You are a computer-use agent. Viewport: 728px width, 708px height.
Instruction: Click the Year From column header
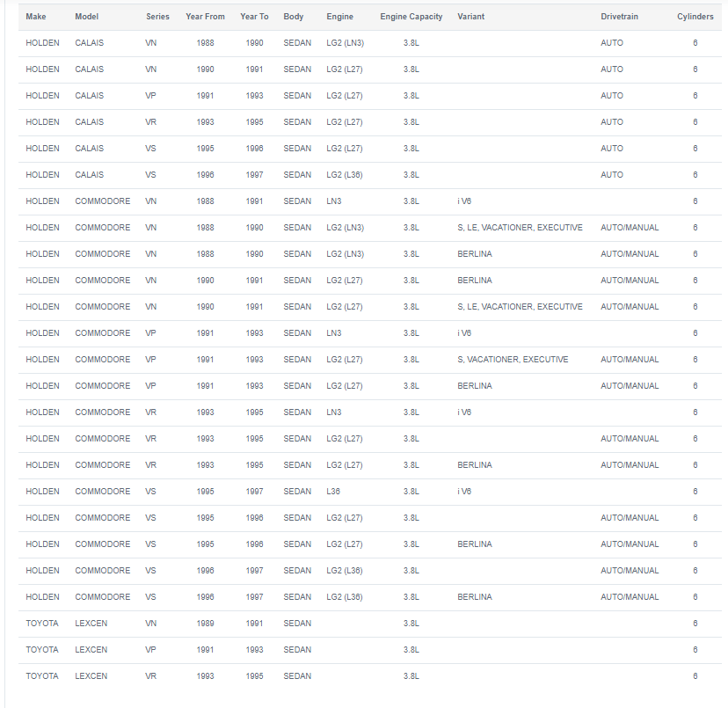[205, 16]
